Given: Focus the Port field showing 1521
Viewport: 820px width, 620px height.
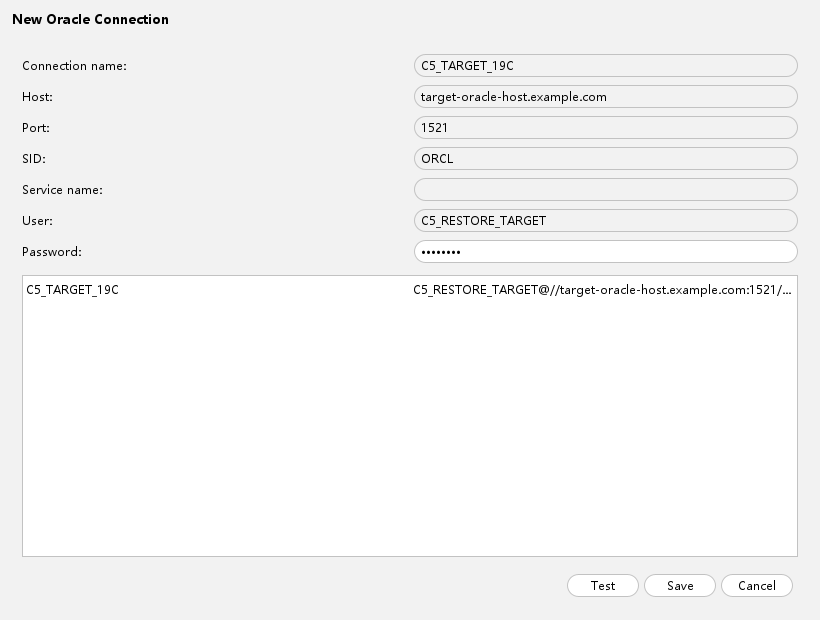Looking at the screenshot, I should pos(606,128).
